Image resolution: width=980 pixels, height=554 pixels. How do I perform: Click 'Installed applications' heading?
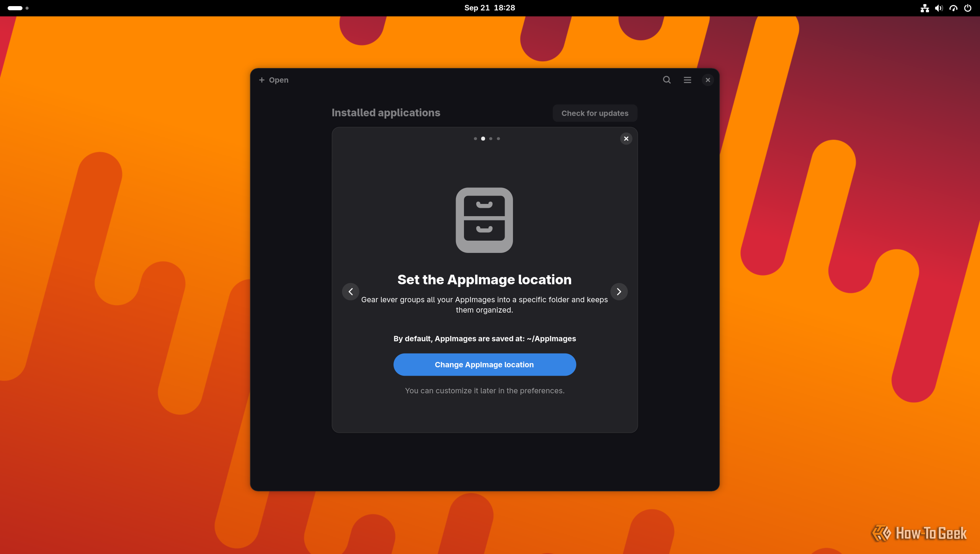click(386, 112)
